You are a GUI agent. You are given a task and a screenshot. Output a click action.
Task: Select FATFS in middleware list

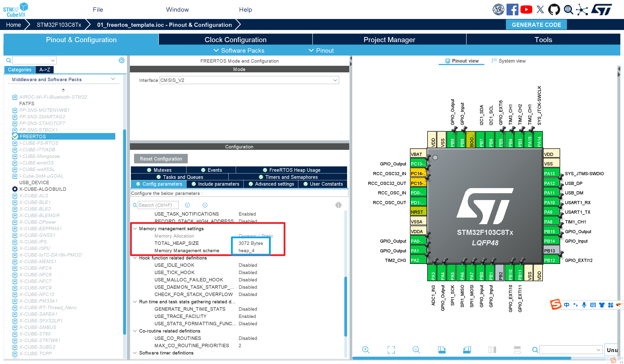tap(27, 104)
